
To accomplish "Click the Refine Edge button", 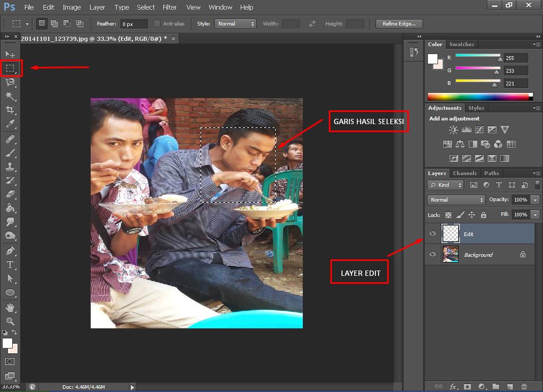I will pyautogui.click(x=399, y=23).
